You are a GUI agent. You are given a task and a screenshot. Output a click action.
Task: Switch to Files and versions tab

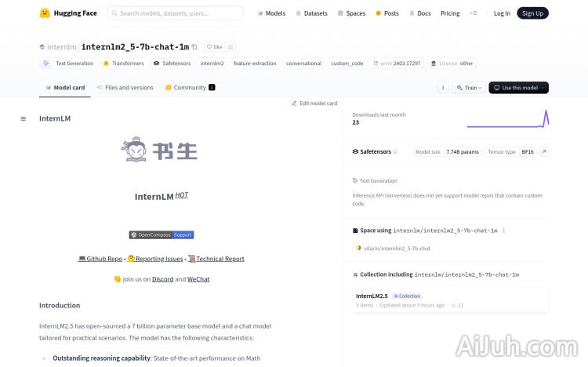point(125,88)
